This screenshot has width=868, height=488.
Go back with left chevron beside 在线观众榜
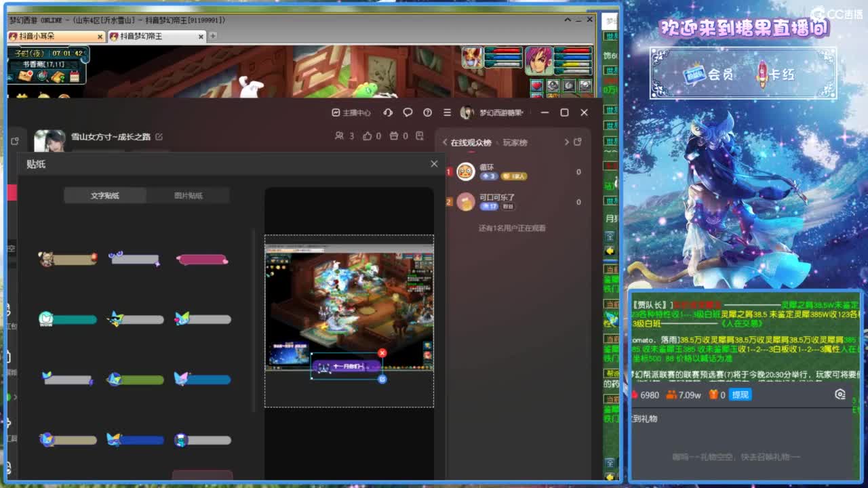pos(445,142)
